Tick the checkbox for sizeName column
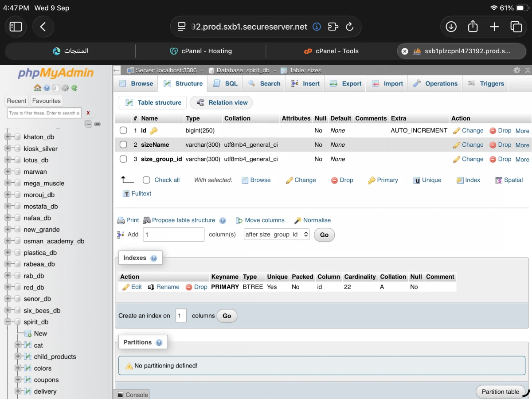The width and height of the screenshot is (532, 399). click(x=124, y=145)
